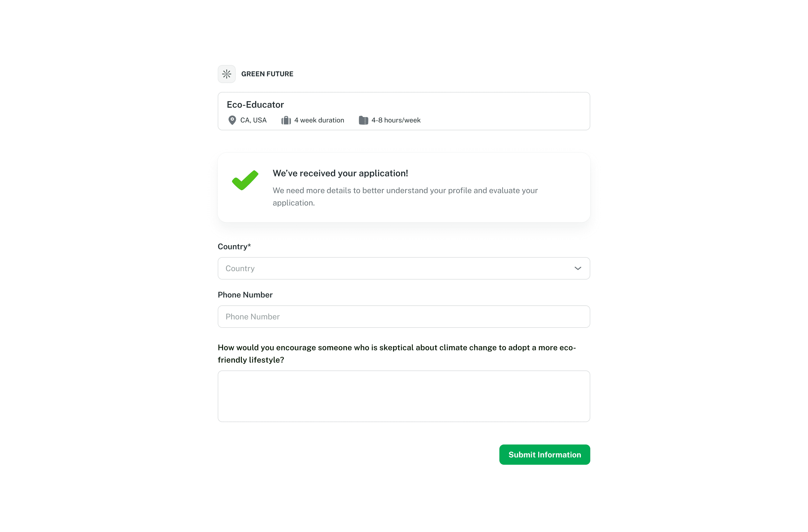This screenshot has height=532, width=808.
Task: Expand the Country list via chevron arrow
Action: 578,268
